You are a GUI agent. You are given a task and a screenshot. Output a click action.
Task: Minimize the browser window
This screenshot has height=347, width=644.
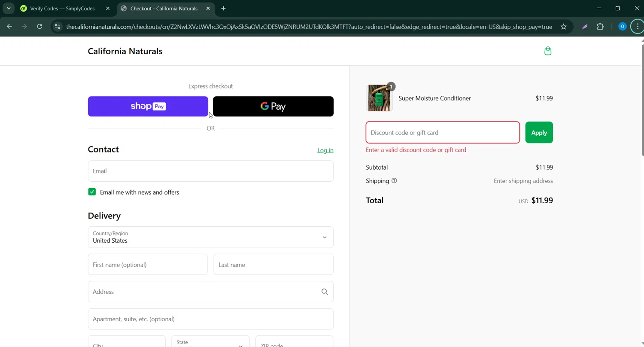[x=599, y=8]
